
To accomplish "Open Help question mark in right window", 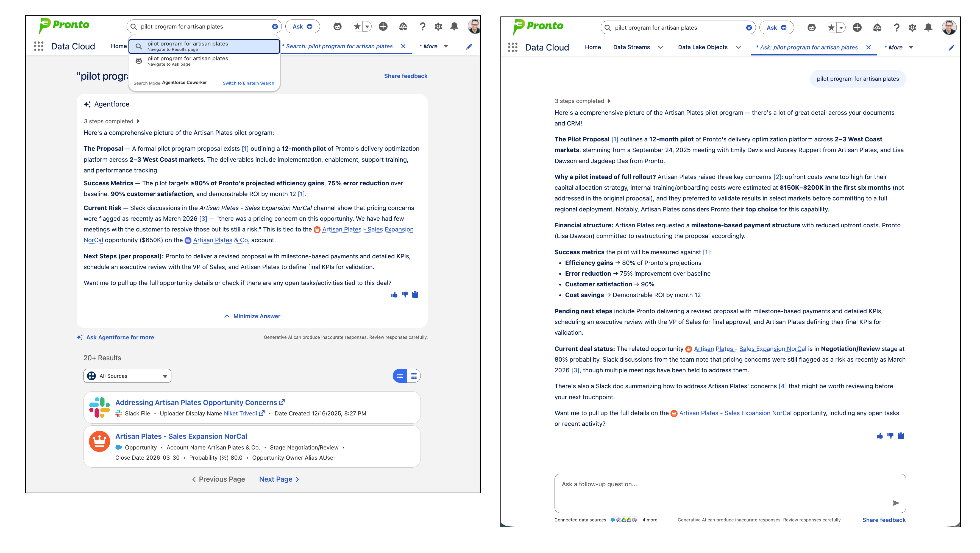I will [896, 28].
